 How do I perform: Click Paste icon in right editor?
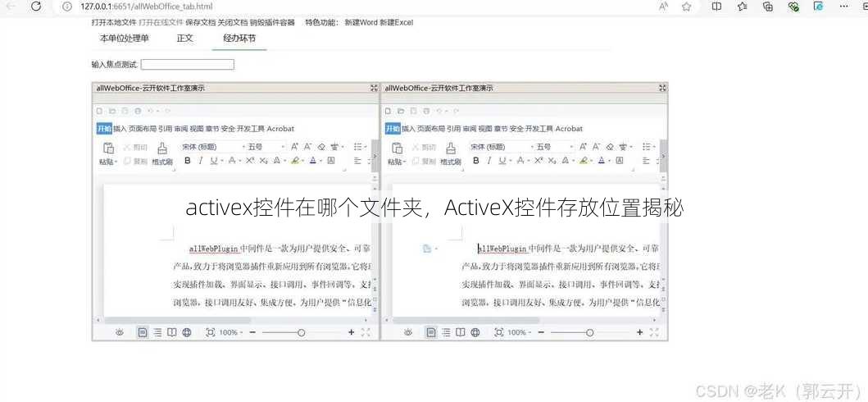tap(397, 148)
